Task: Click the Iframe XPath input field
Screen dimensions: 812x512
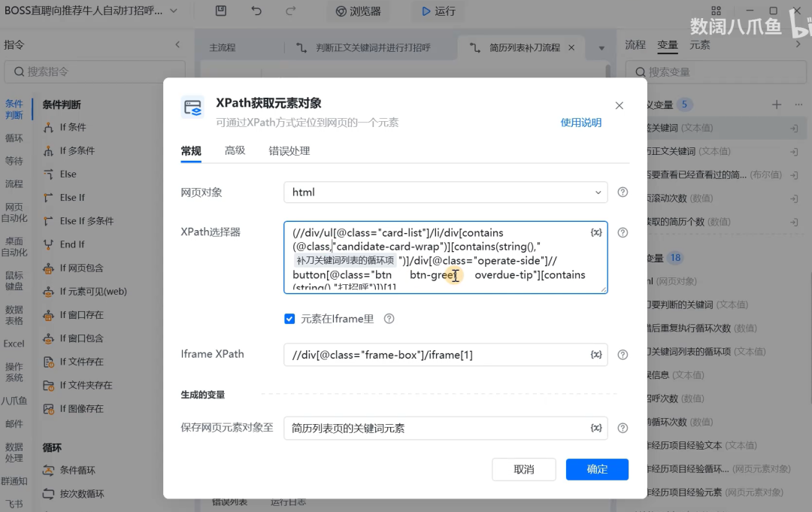Action: point(446,355)
